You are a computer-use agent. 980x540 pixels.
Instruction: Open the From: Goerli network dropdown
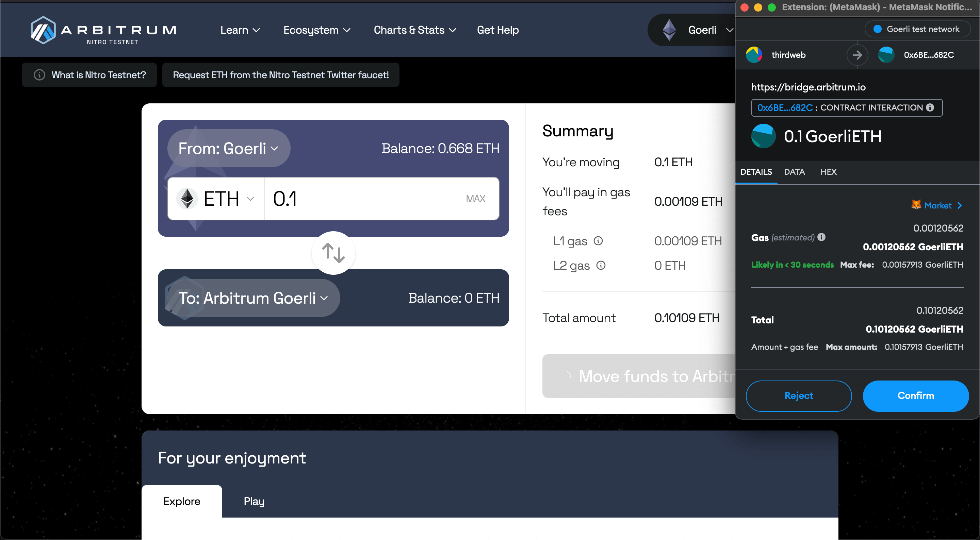tap(229, 148)
